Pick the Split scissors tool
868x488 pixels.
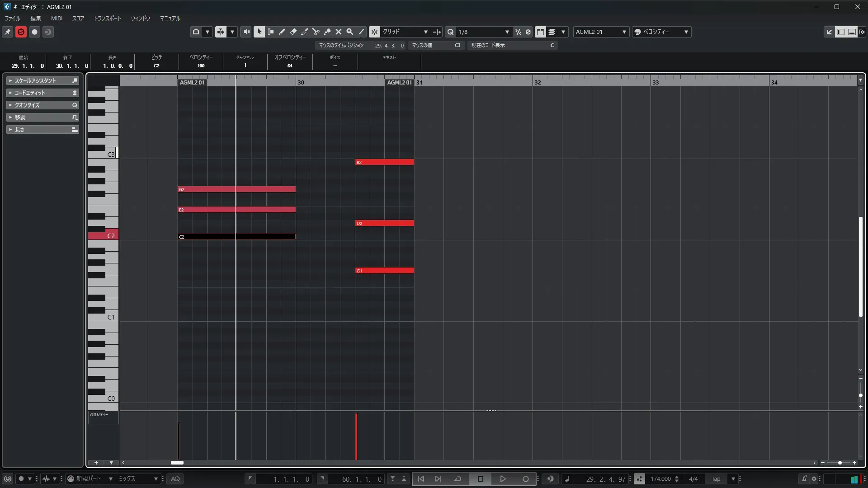(x=316, y=32)
